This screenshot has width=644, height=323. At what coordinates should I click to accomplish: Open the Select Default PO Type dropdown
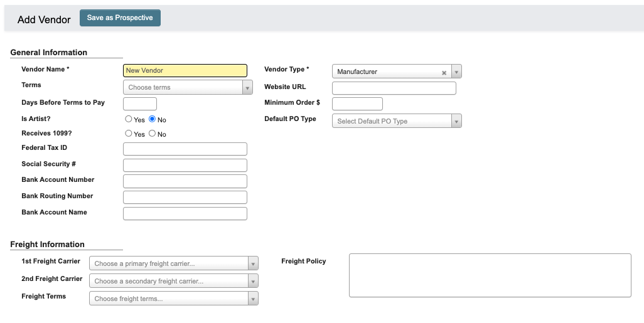397,121
